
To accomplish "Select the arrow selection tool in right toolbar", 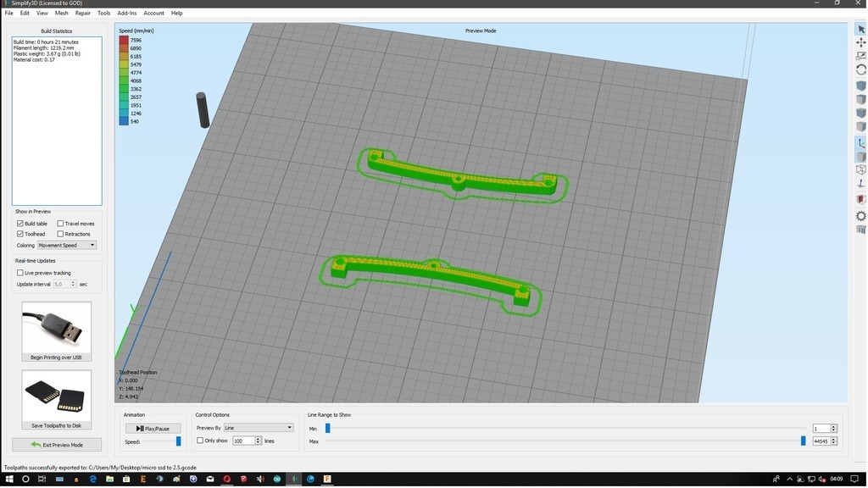I will (x=861, y=30).
